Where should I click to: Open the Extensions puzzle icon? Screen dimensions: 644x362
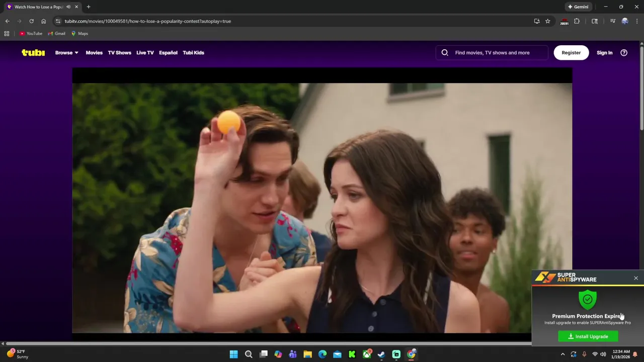click(x=577, y=21)
